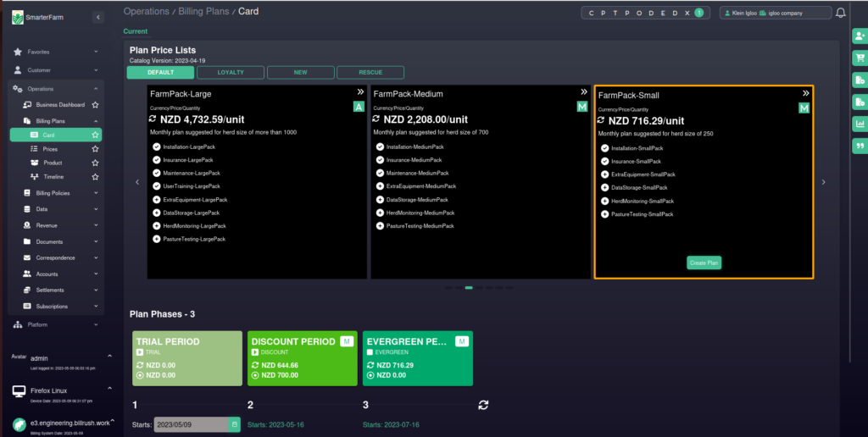This screenshot has width=868, height=437.
Task: Select the DEFAULT price list tab
Action: pyautogui.click(x=160, y=73)
